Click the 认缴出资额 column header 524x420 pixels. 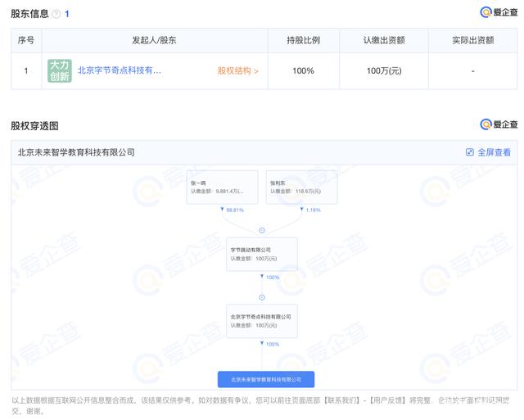tap(384, 40)
